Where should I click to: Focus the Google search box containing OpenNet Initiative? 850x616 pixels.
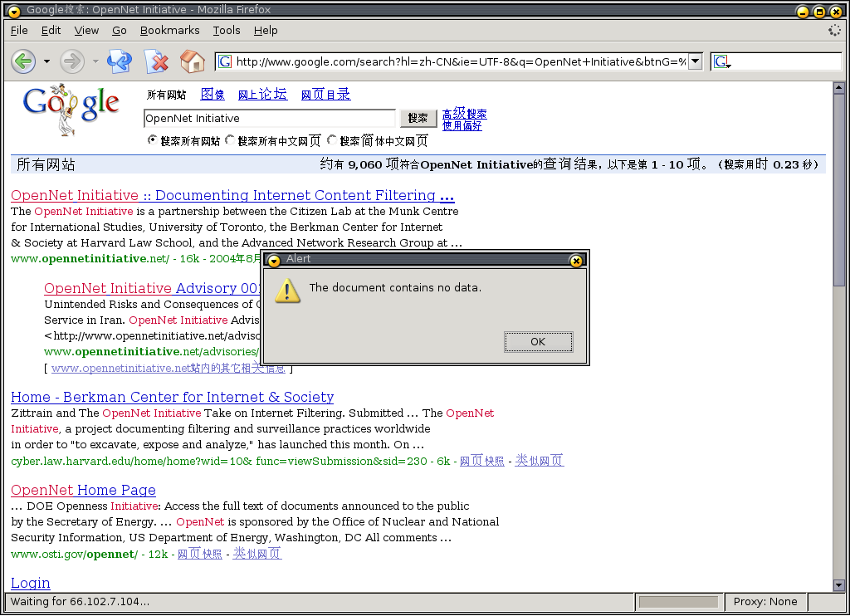pos(270,118)
